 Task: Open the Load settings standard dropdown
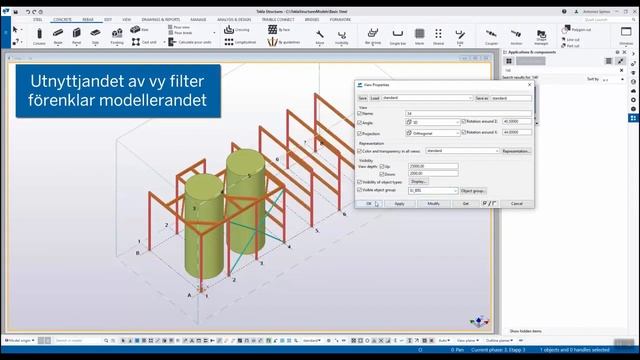427,98
